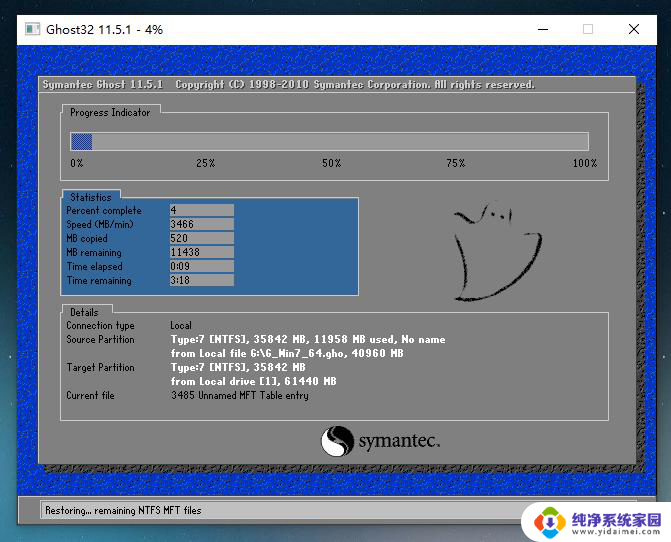The height and width of the screenshot is (542, 671).
Task: Click the Progress Indicator label
Action: [x=110, y=113]
